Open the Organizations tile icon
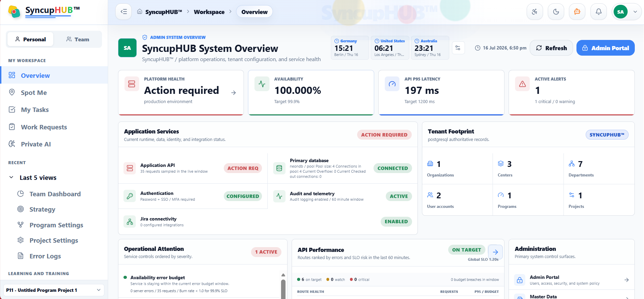 [430, 164]
